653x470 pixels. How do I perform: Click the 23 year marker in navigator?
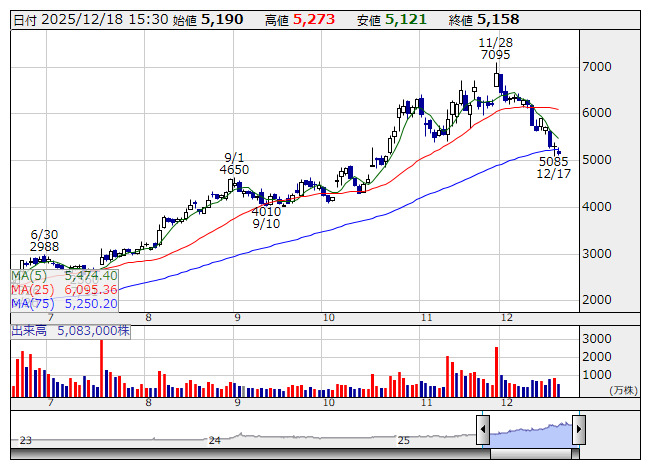(26, 440)
